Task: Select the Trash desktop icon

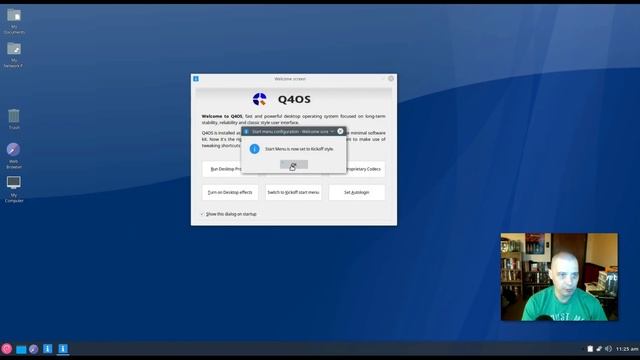Action: click(x=14, y=119)
